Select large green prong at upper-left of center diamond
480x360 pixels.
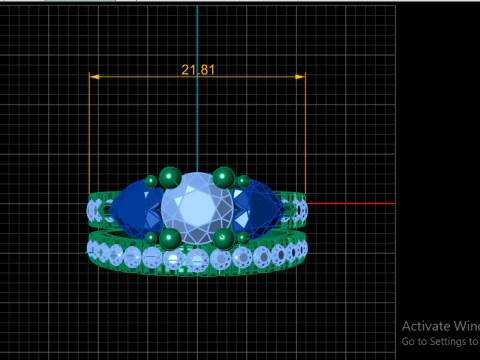click(170, 178)
